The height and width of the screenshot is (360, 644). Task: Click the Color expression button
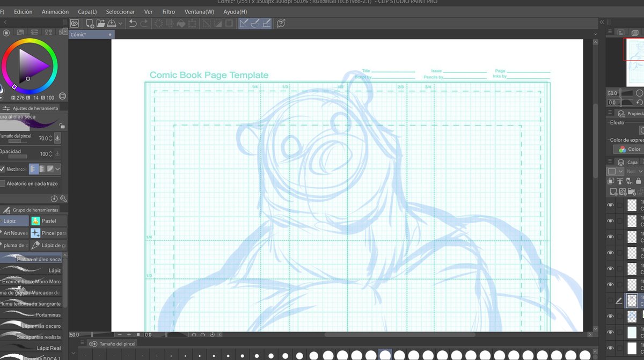coord(630,149)
